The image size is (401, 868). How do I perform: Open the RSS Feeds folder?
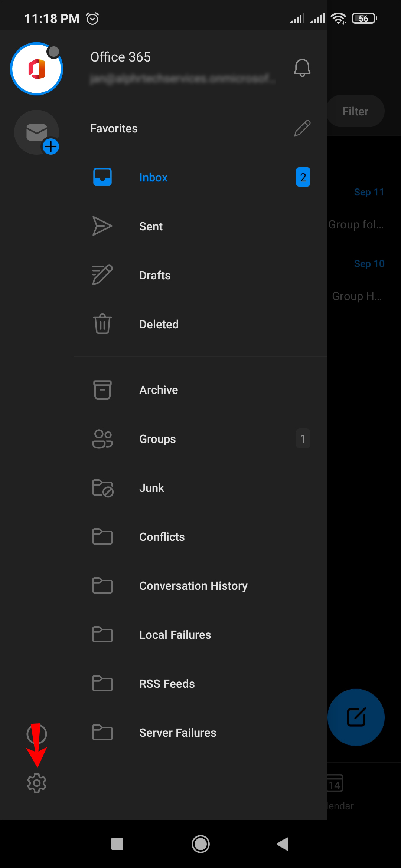pos(200,684)
